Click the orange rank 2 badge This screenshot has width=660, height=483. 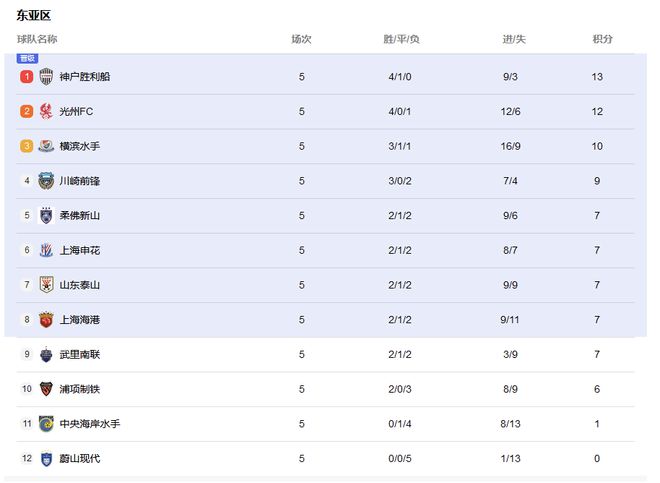(27, 111)
